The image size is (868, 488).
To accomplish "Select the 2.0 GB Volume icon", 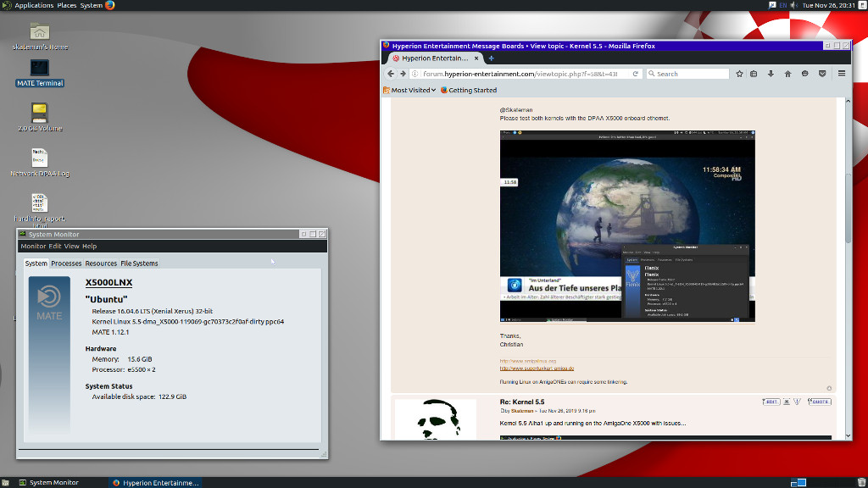I will click(x=39, y=118).
